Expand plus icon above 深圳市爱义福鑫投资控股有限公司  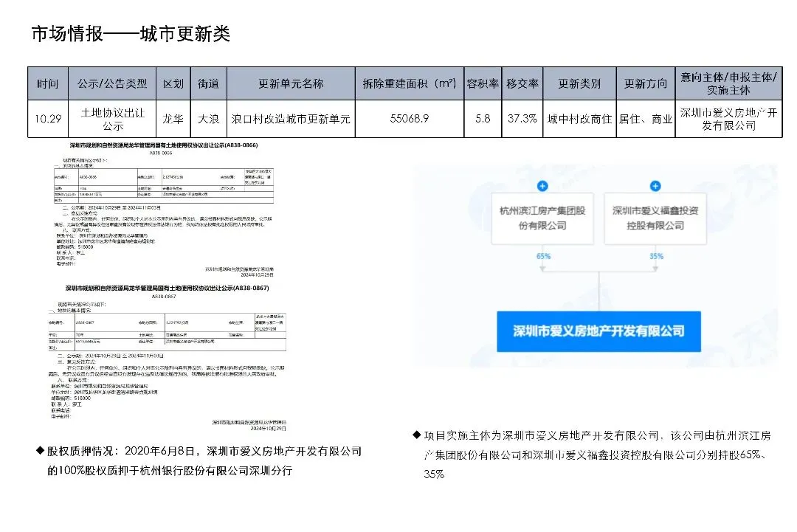tap(655, 186)
